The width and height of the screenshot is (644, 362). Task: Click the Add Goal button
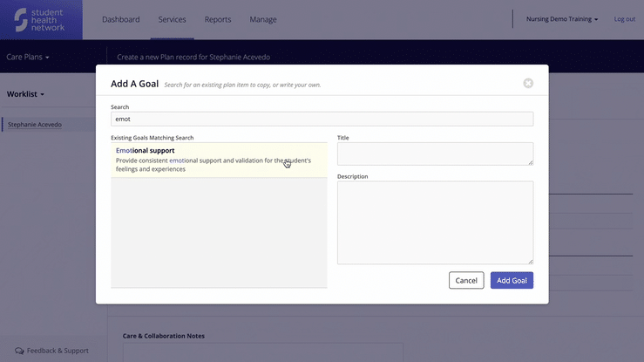[512, 280]
